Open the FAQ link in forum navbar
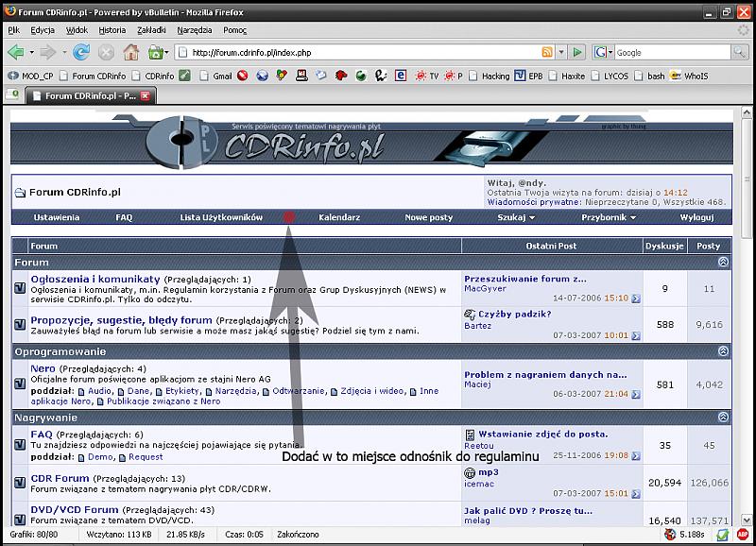 pyautogui.click(x=124, y=217)
